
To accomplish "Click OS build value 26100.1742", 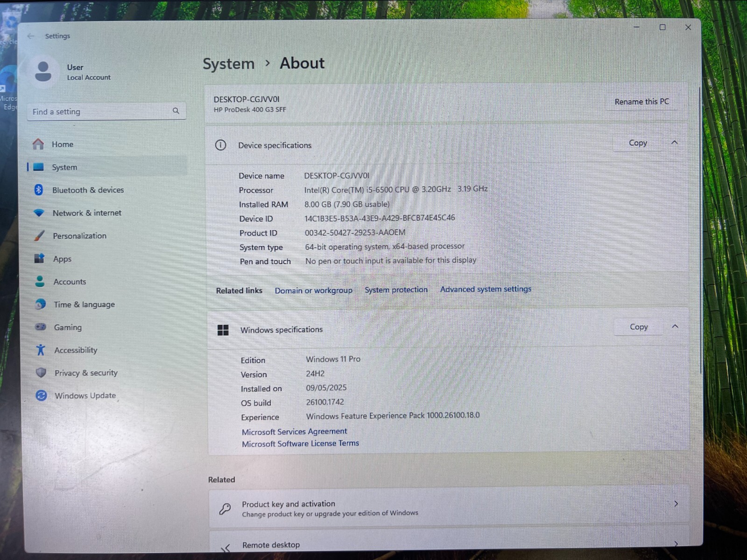I will point(325,402).
